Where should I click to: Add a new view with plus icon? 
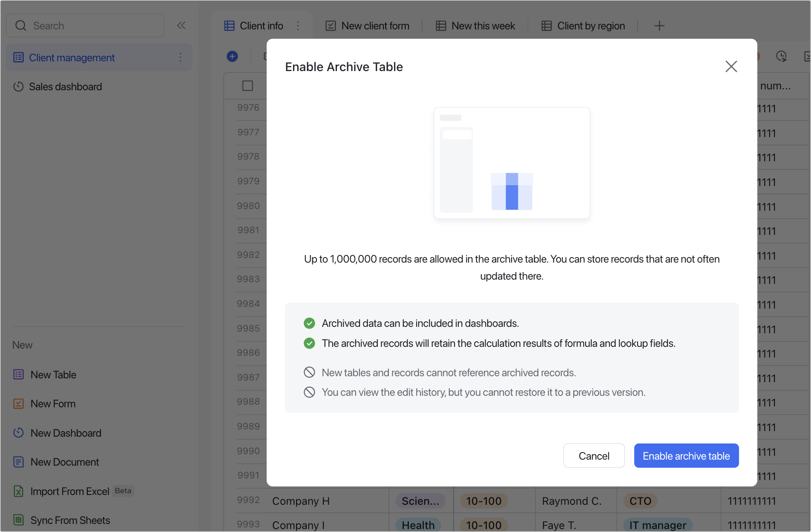click(x=659, y=26)
